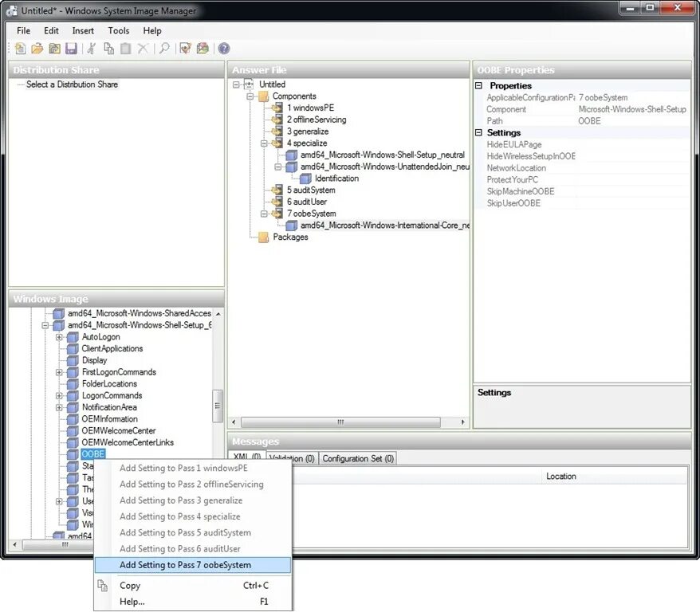The height and width of the screenshot is (612, 700).
Task: Collapse the Settings section in OOBE Properties
Action: click(479, 132)
